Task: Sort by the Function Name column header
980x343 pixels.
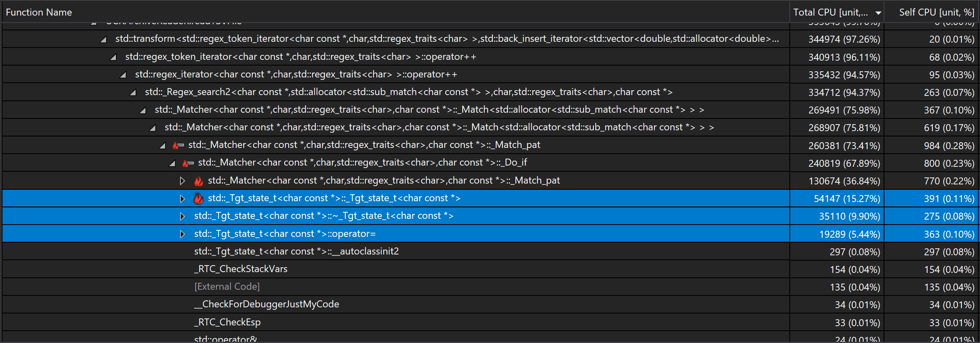Action: pos(39,12)
